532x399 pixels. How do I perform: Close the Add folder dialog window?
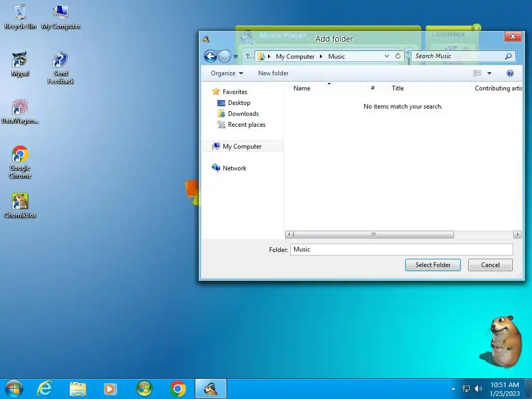[x=513, y=36]
